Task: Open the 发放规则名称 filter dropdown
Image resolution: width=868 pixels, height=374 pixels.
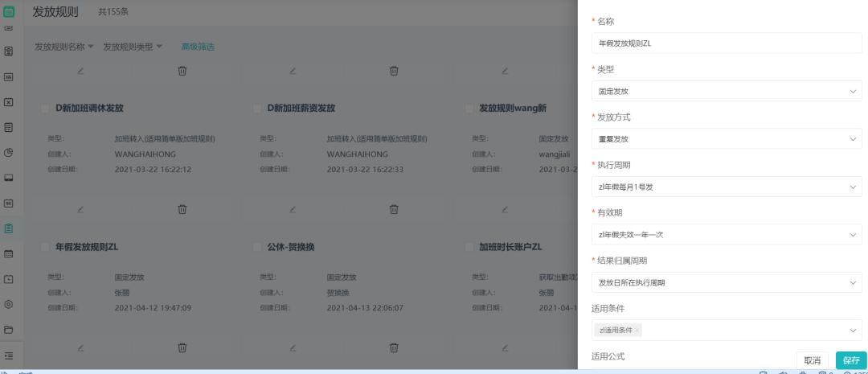Action: 64,47
